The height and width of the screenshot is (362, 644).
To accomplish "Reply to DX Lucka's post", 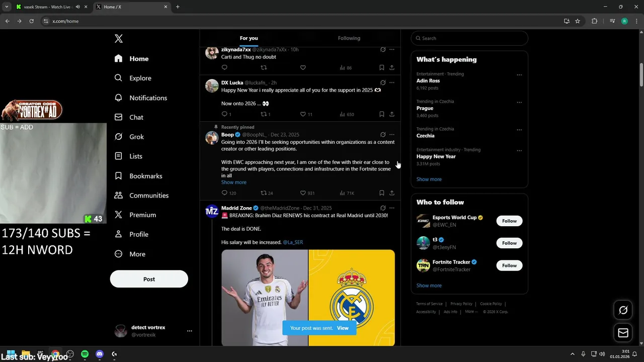I will click(224, 114).
